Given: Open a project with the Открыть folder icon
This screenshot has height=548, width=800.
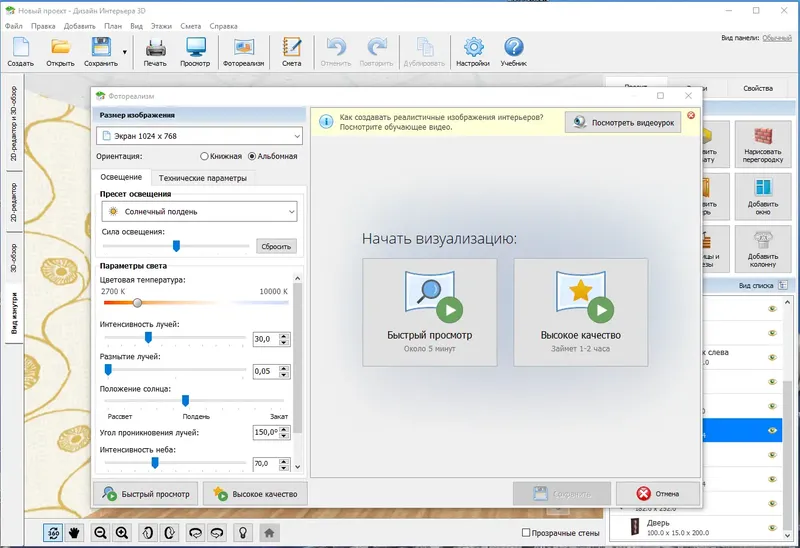Looking at the screenshot, I should click(x=61, y=47).
